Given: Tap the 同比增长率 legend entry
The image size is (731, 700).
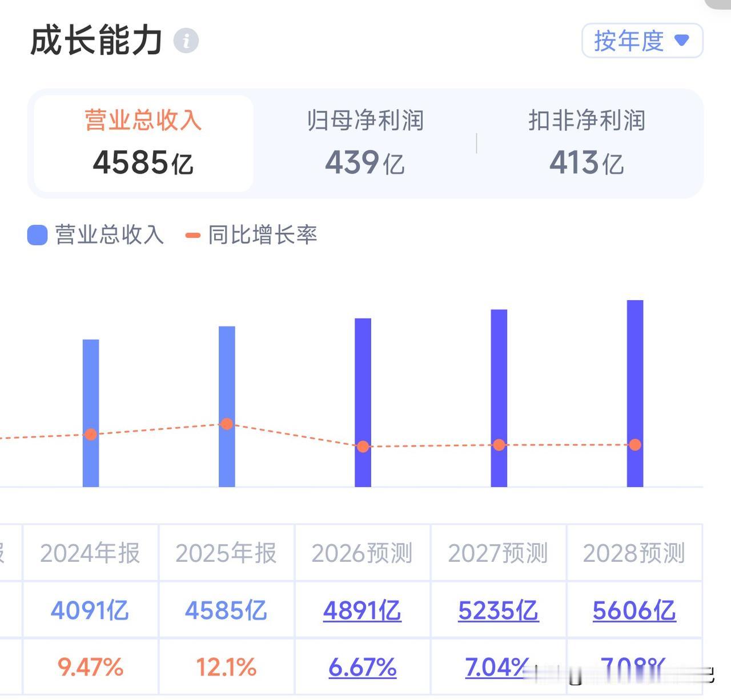Looking at the screenshot, I should click(x=251, y=235).
